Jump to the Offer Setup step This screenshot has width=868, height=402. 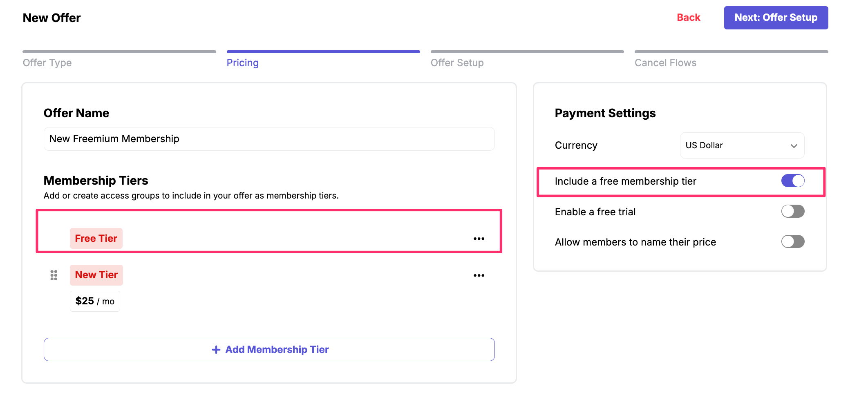click(x=457, y=63)
